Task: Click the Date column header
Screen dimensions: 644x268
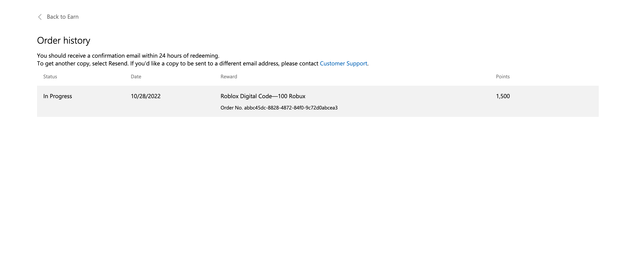Action: pos(136,77)
